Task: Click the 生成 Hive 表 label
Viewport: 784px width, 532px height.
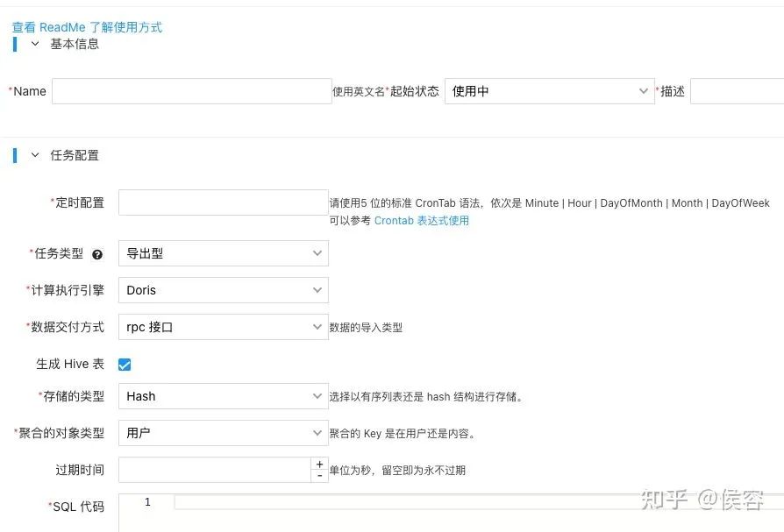Action: [70, 364]
